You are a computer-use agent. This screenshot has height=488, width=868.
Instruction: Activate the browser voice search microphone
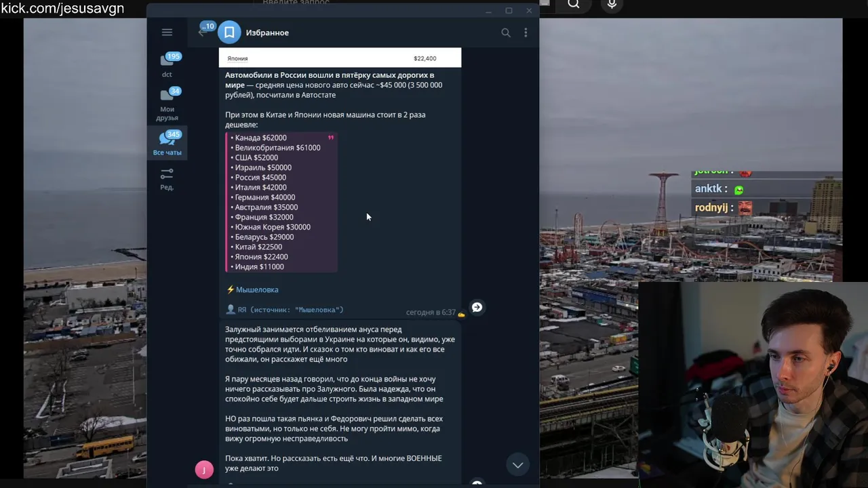[612, 4]
